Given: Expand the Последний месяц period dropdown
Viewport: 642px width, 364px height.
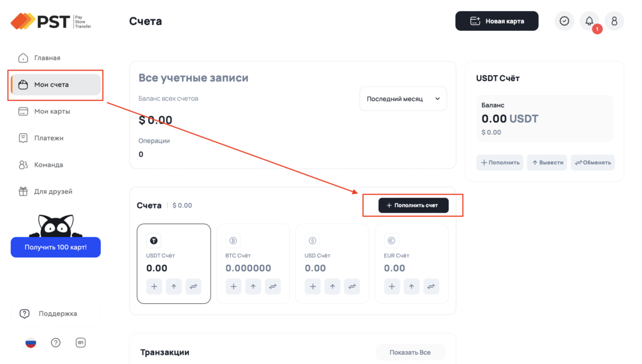Looking at the screenshot, I should point(403,99).
